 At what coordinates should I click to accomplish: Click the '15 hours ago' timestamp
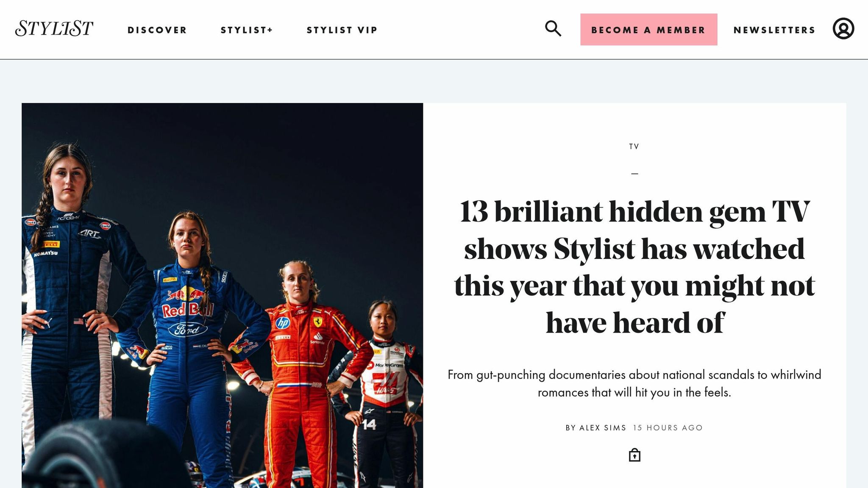[668, 428]
